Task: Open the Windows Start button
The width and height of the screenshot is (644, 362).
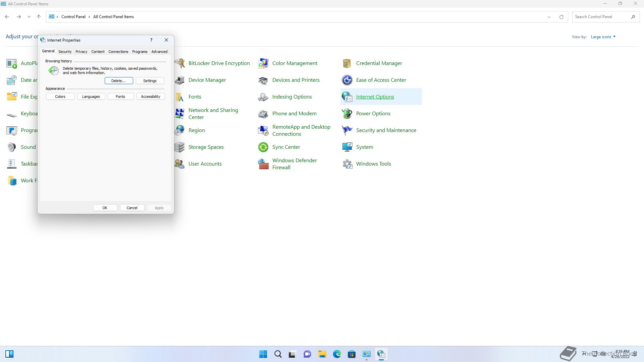Action: [263, 354]
